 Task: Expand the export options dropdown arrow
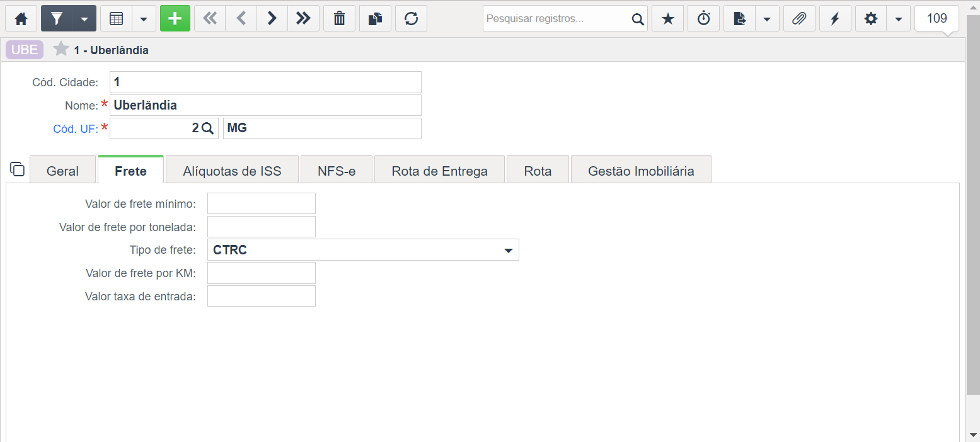pyautogui.click(x=767, y=19)
